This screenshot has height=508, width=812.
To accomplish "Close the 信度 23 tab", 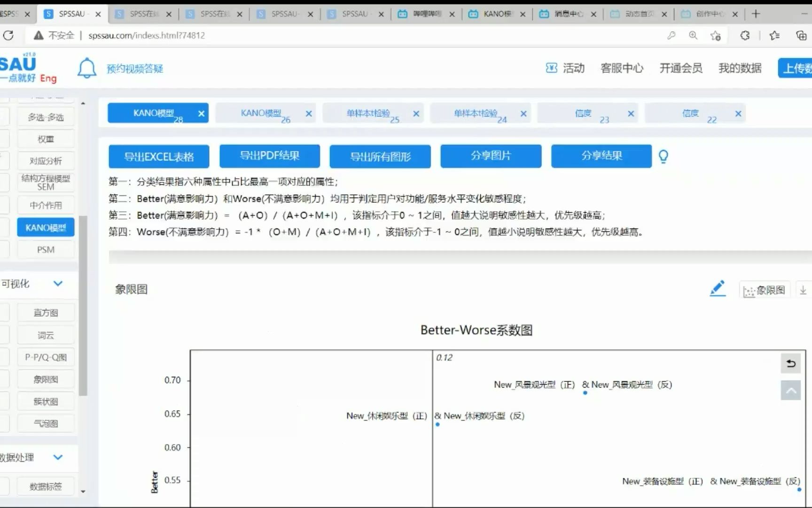I will click(631, 113).
